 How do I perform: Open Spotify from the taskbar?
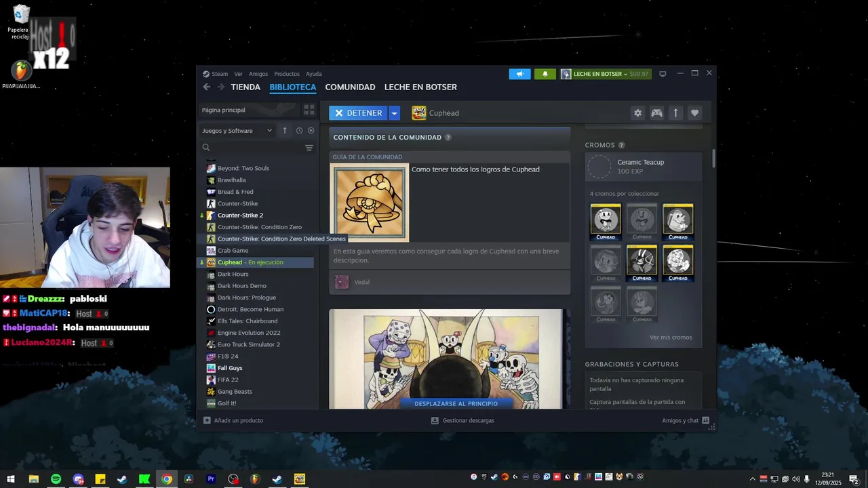(x=56, y=479)
